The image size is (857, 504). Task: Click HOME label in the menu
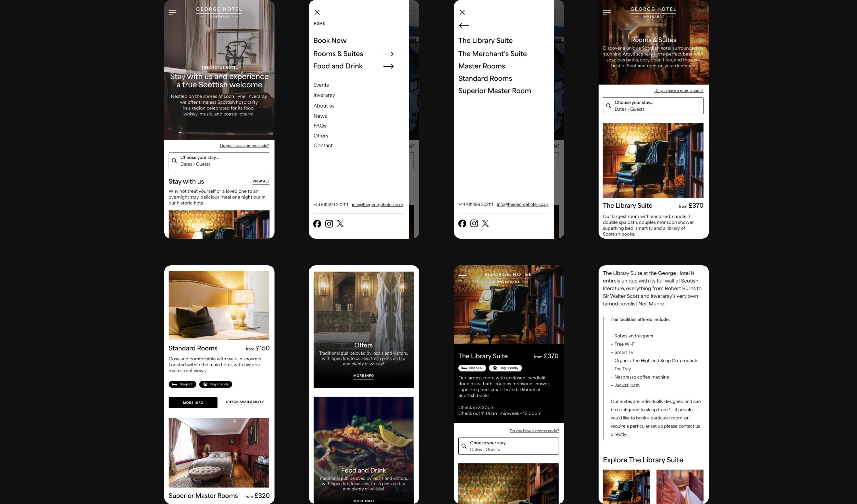pos(319,24)
